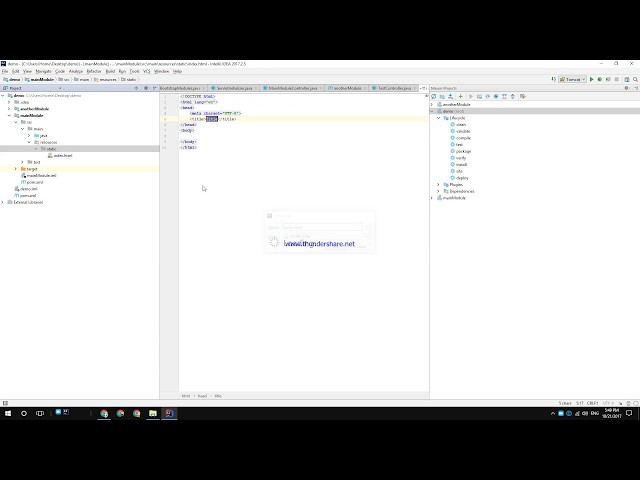Expand the anotherModule folder in Project tree

point(9,109)
